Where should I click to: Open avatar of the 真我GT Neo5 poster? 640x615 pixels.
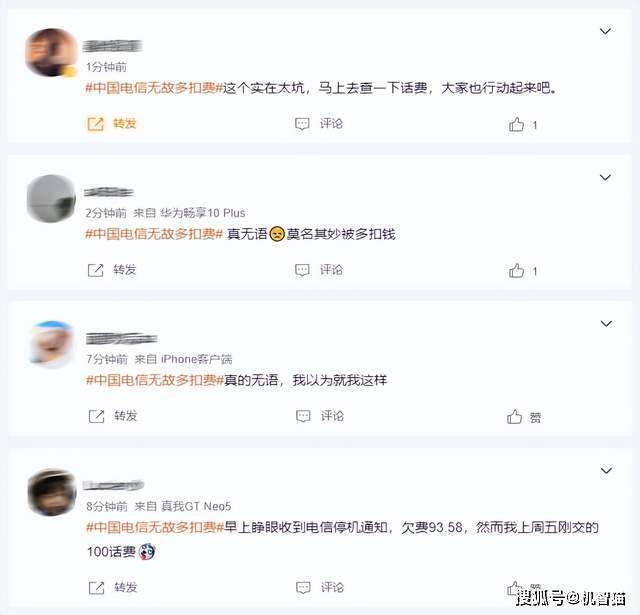[52, 492]
